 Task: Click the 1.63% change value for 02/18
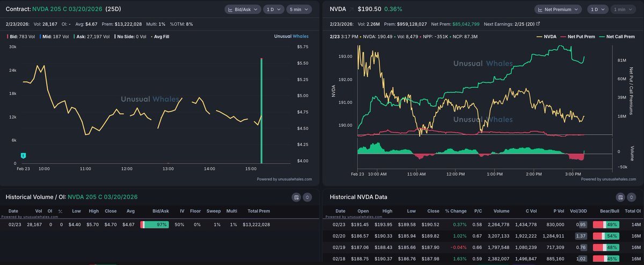click(460, 259)
